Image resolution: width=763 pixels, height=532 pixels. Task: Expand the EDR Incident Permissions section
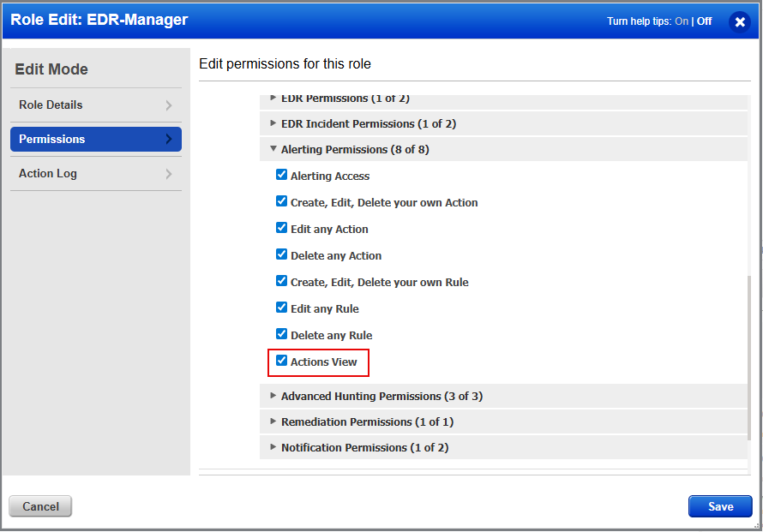coord(273,123)
